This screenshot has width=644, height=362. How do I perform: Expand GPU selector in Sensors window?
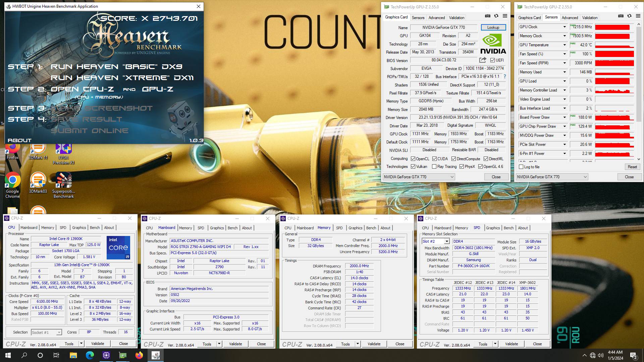(585, 177)
